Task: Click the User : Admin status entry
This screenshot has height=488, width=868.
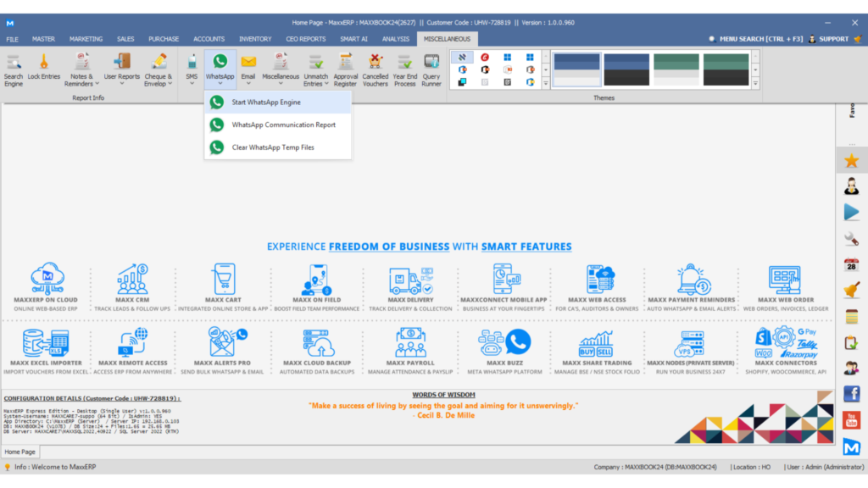Action: pyautogui.click(x=824, y=468)
